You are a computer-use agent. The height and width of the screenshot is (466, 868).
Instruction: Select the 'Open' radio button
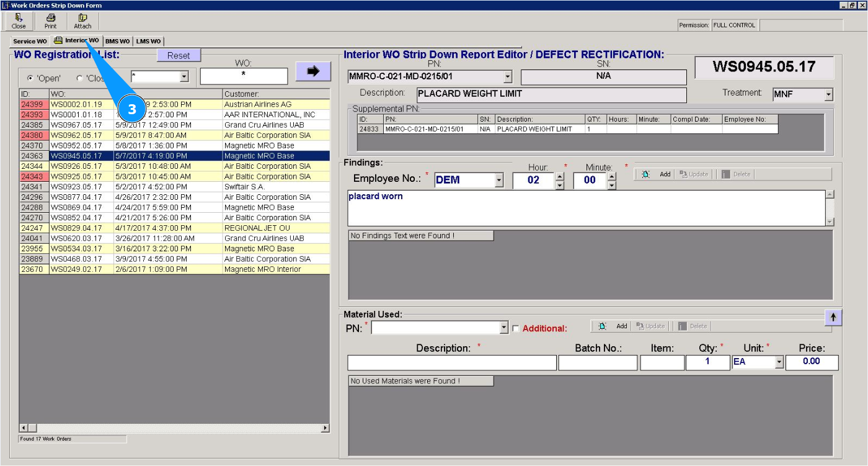tap(30, 79)
